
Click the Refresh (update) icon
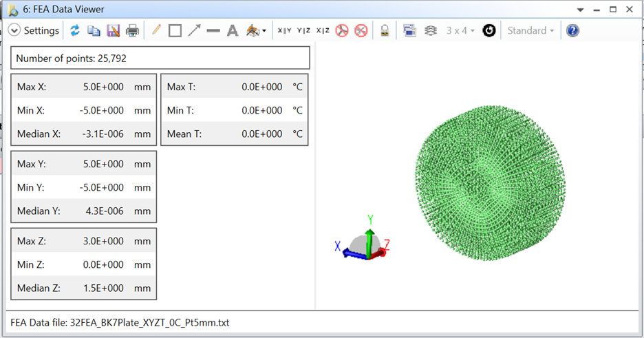tap(75, 30)
